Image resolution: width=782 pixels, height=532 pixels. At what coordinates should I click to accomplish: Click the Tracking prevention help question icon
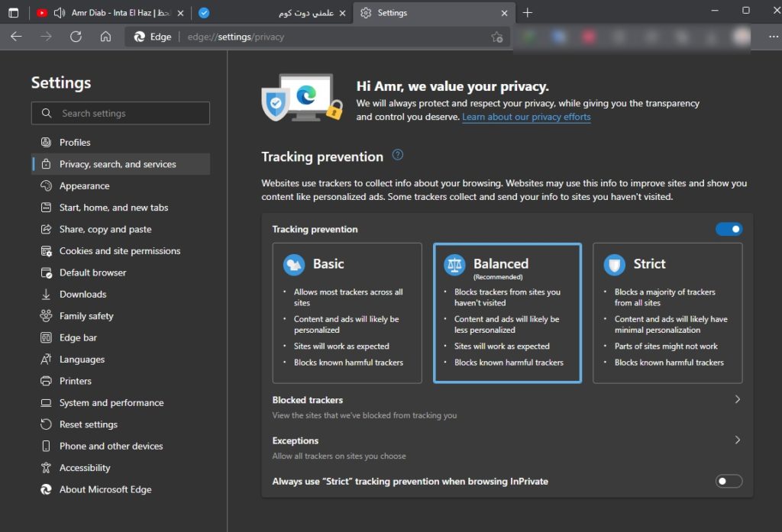pyautogui.click(x=397, y=155)
